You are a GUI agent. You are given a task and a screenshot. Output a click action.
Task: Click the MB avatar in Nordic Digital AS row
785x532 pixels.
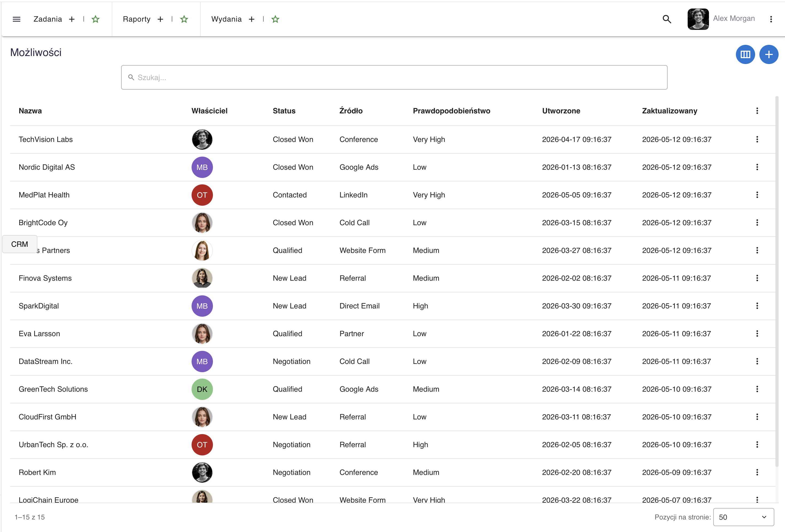coord(202,167)
